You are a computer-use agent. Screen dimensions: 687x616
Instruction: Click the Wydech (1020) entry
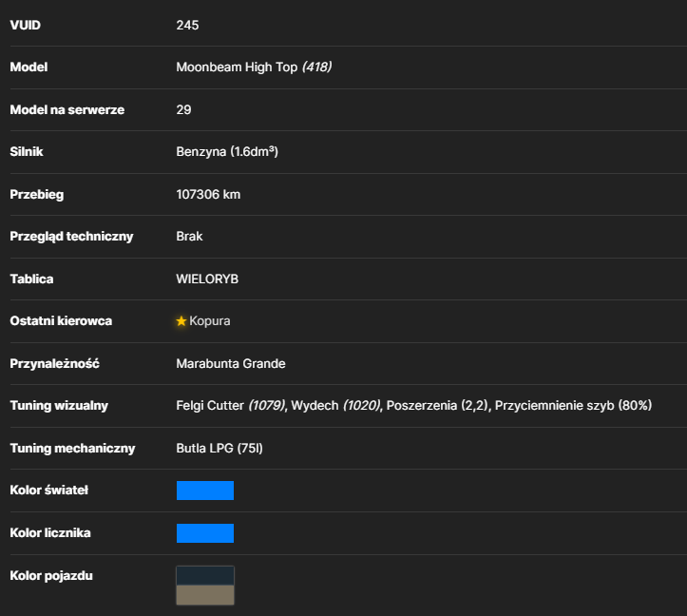[x=336, y=406]
